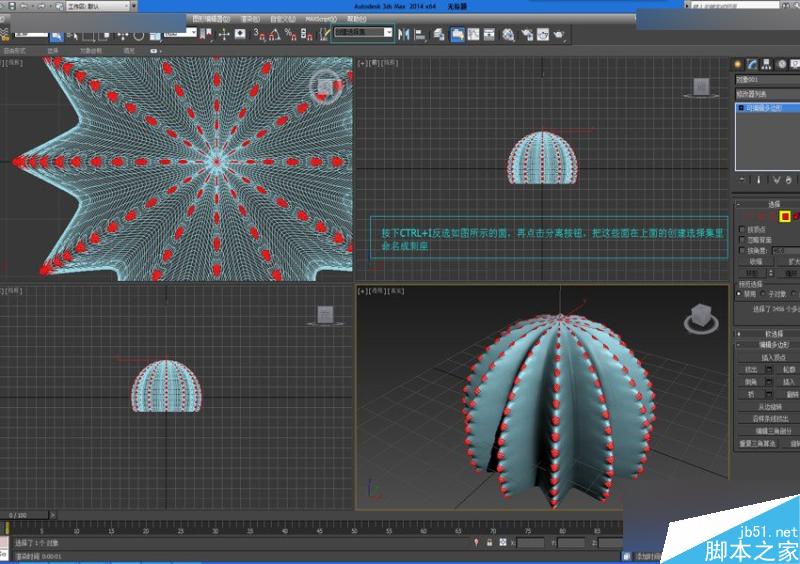Activate the Spinner Snap toggle
800x564 pixels.
306,34
